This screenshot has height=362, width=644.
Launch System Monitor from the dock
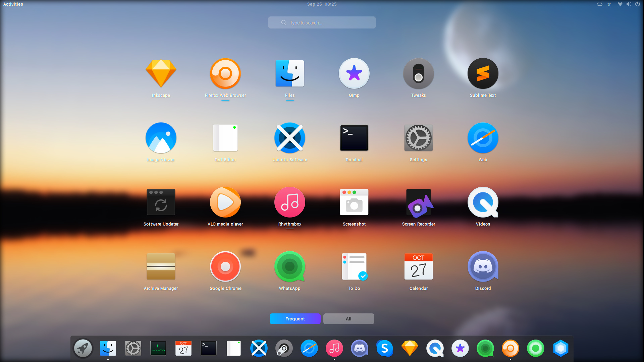pos(158,349)
